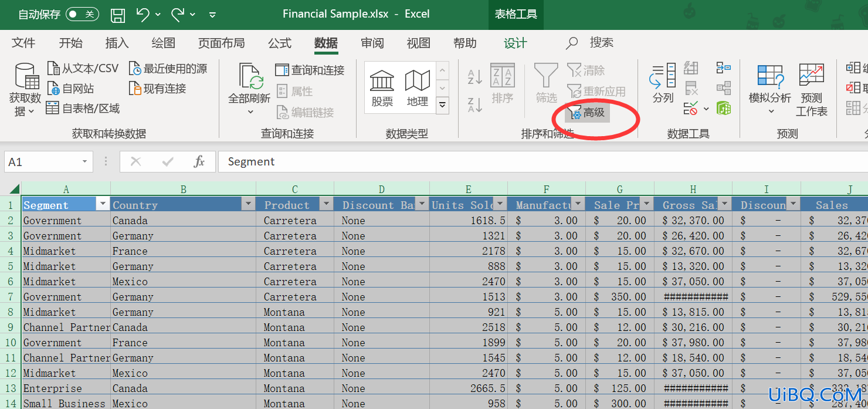Switch to the Page Layout (页面布局) tab
The image size is (868, 409).
point(221,43)
